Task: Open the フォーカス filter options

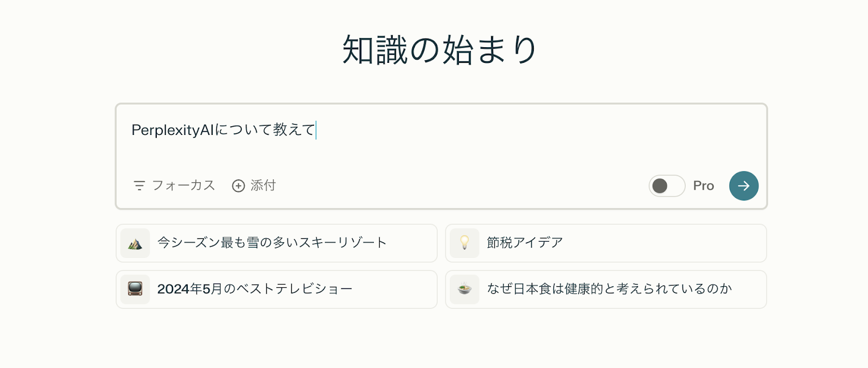Action: [174, 185]
